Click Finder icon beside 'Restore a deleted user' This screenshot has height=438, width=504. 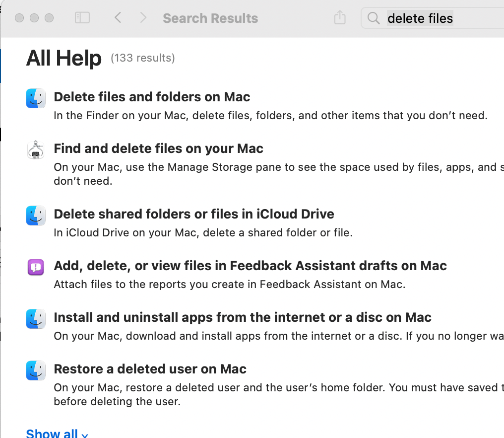coord(36,370)
